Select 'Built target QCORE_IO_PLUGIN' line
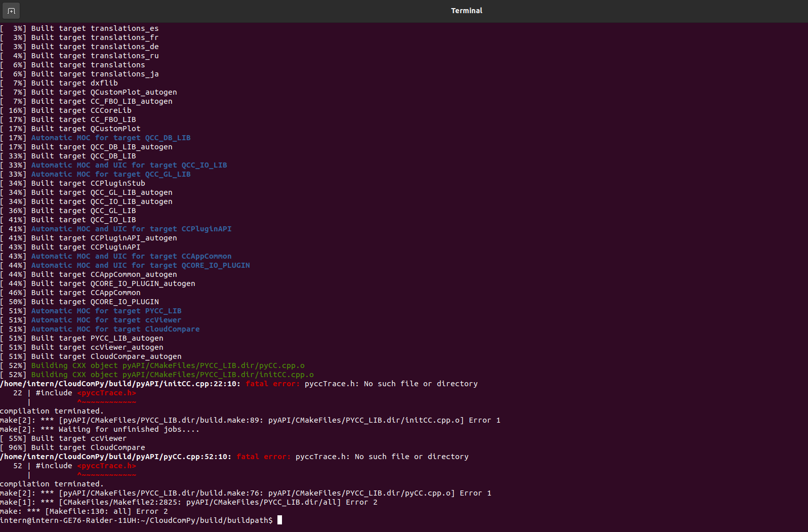The width and height of the screenshot is (808, 532). click(79, 302)
